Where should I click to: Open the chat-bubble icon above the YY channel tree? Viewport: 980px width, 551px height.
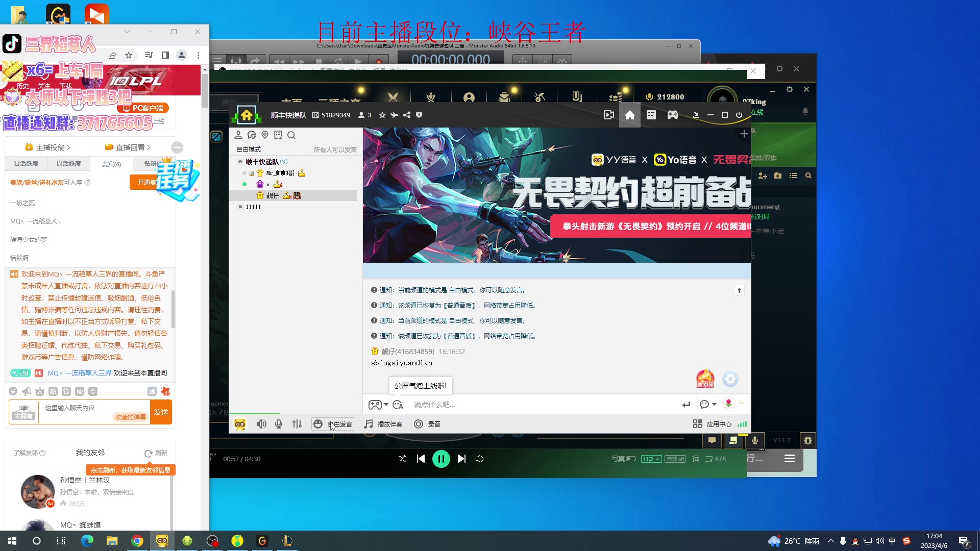[252, 135]
